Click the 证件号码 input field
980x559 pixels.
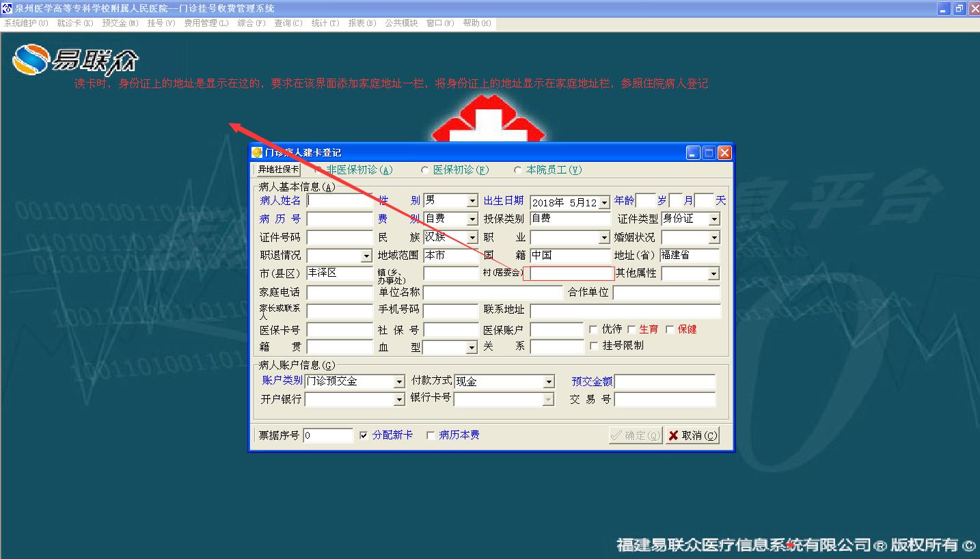point(340,237)
